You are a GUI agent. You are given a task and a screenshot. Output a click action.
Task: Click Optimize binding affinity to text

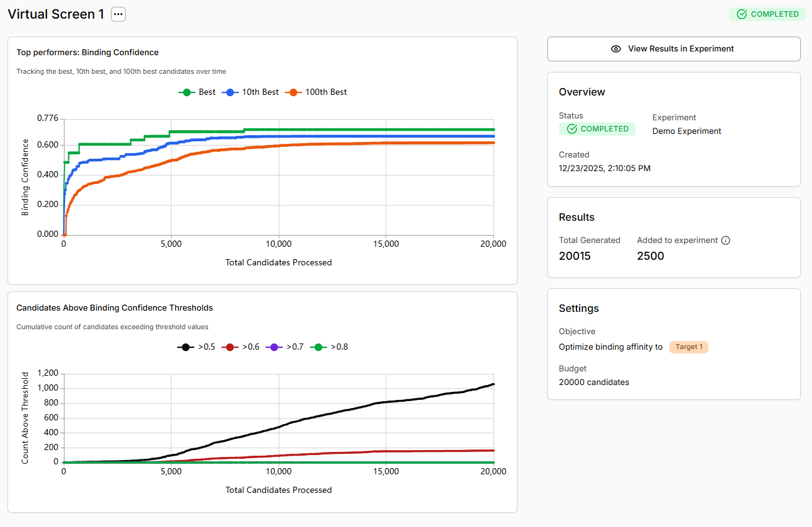(611, 347)
